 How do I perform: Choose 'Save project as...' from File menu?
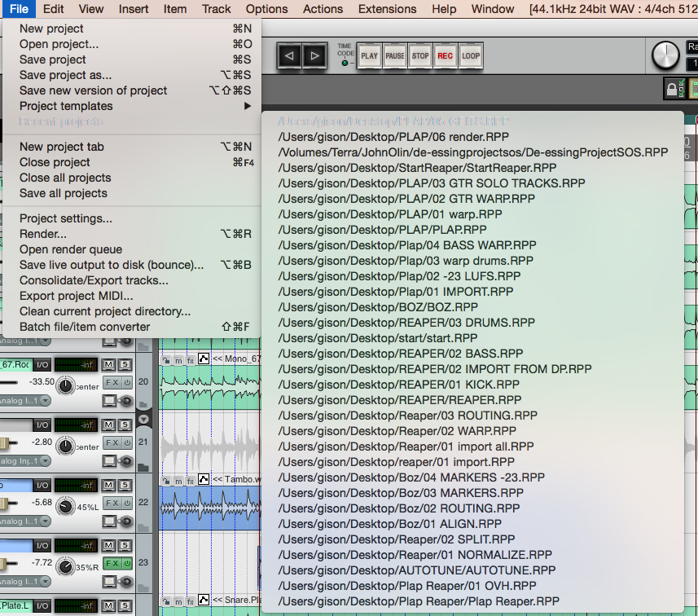click(132, 75)
